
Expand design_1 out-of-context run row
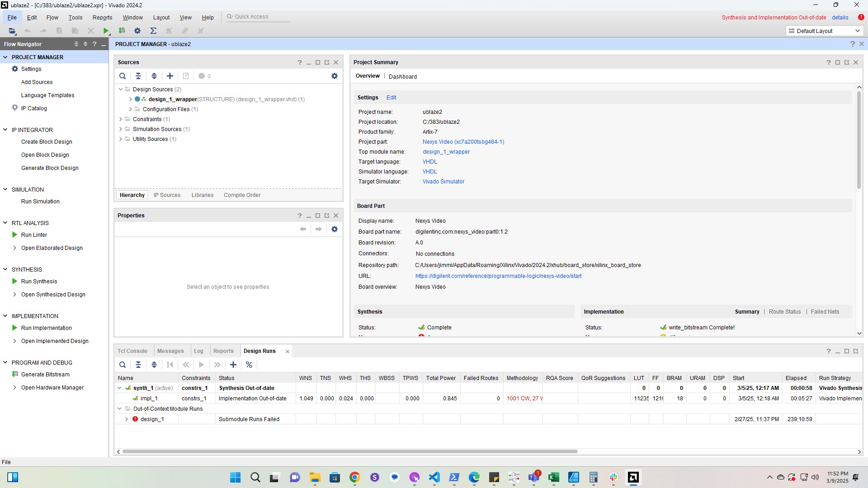(x=127, y=419)
